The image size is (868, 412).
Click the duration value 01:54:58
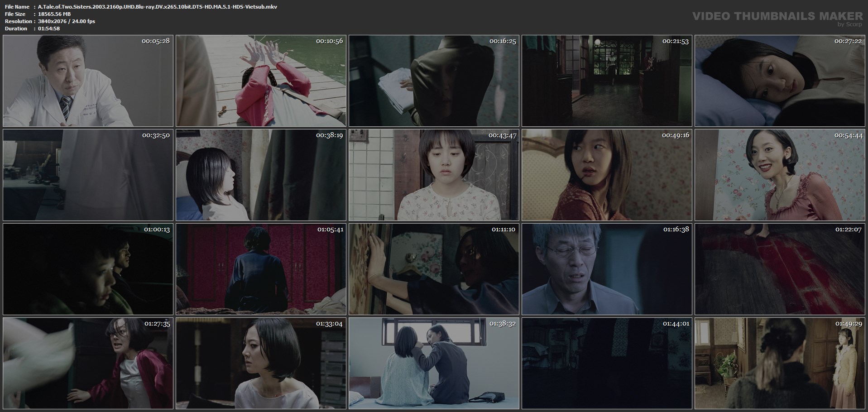click(x=49, y=29)
